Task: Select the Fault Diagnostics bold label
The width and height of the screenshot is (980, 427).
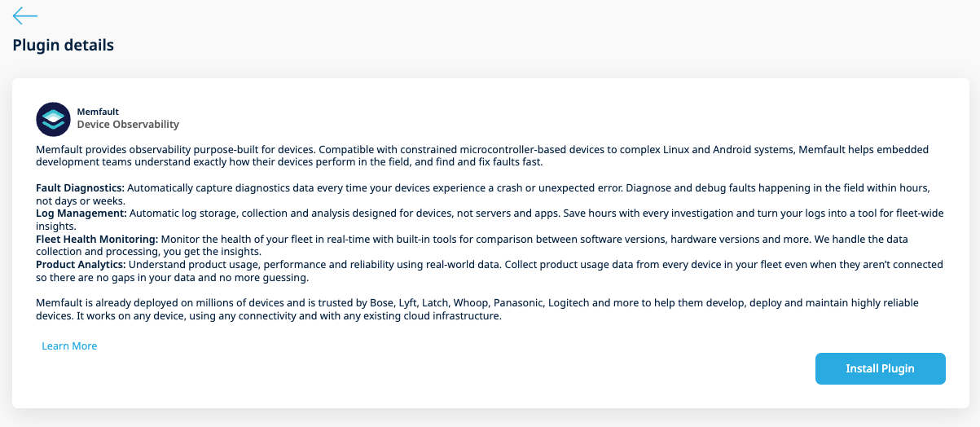Action: (81, 187)
